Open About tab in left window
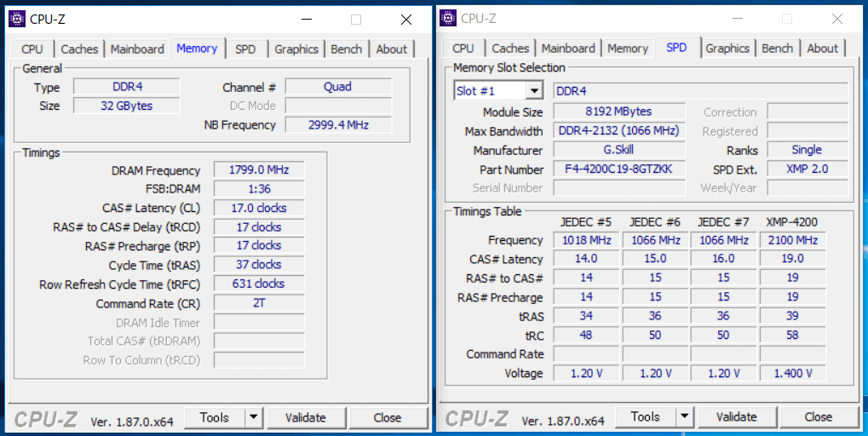Image resolution: width=868 pixels, height=436 pixels. 391,49
